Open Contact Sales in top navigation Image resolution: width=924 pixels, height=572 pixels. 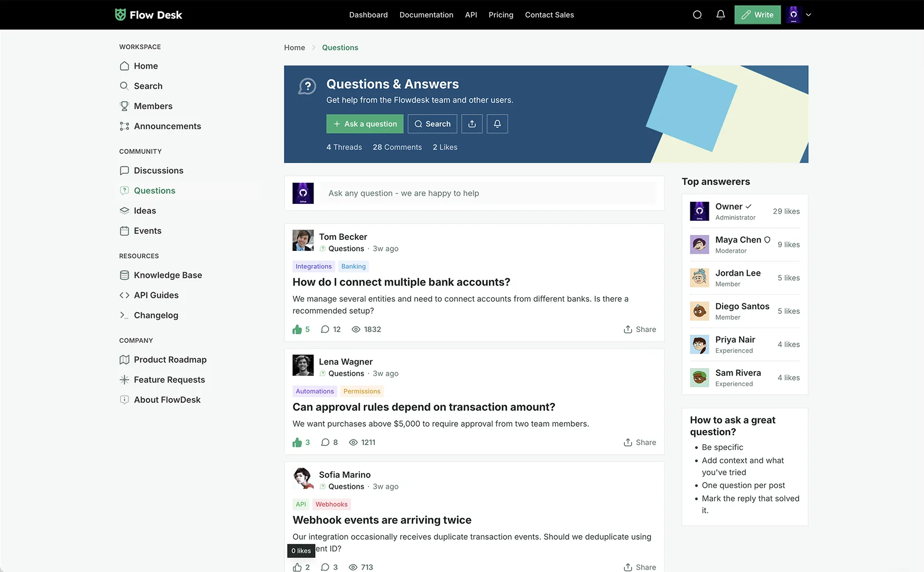pos(549,15)
